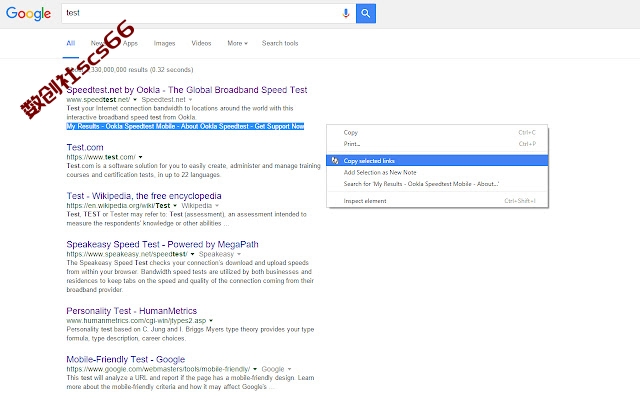This screenshot has width=640, height=400.
Task: Click the Ctrl+C shortcut label in menu
Action: [527, 132]
